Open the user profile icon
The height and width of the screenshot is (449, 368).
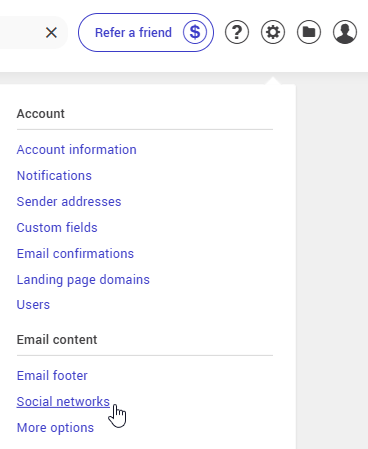(x=345, y=32)
